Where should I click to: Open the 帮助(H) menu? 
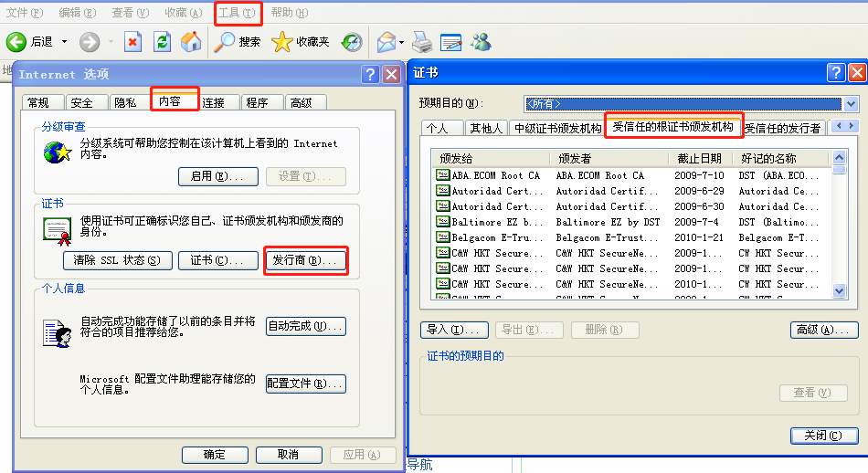(290, 13)
